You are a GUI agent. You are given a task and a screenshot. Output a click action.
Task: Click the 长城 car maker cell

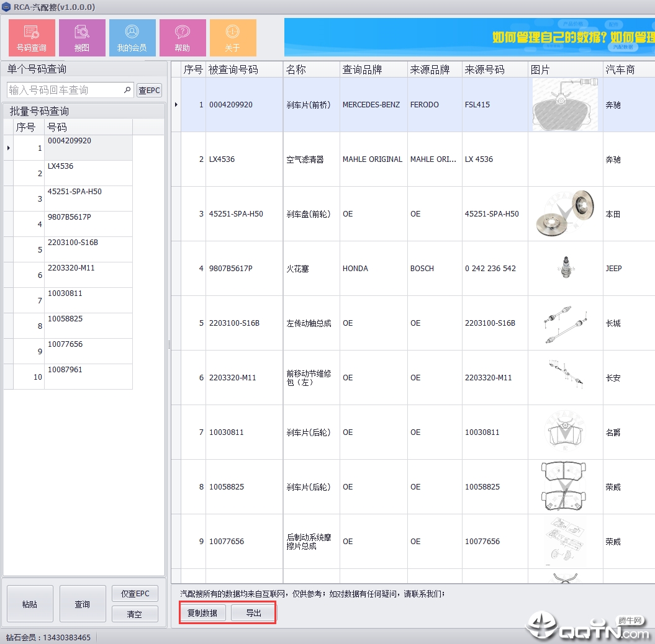(629, 323)
